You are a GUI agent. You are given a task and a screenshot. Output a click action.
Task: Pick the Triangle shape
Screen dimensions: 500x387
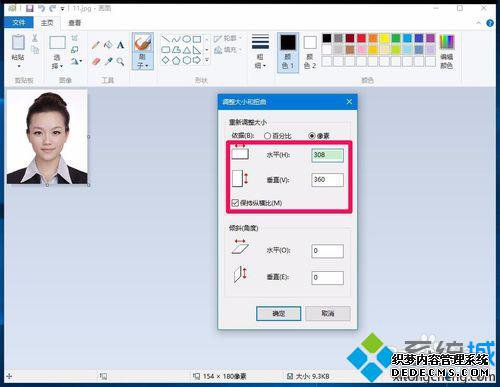click(187, 50)
